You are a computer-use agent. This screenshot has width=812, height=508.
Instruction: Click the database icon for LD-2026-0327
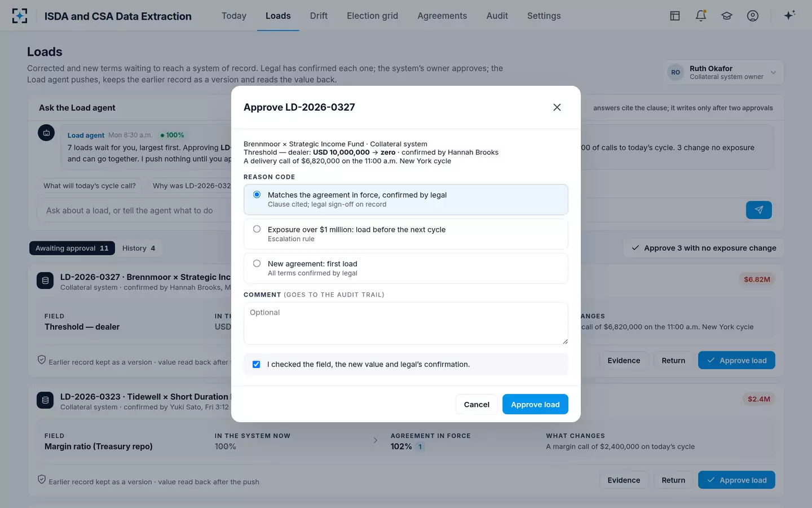[x=45, y=281]
